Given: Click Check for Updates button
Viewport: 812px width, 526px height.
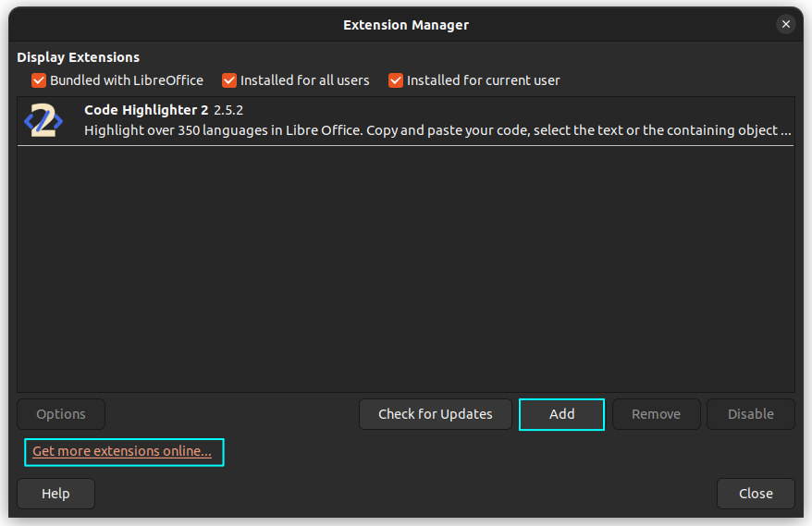Looking at the screenshot, I should [436, 414].
